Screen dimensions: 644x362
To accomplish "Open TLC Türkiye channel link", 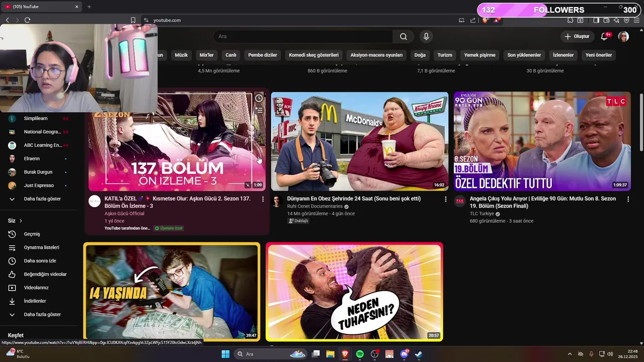I will point(482,214).
